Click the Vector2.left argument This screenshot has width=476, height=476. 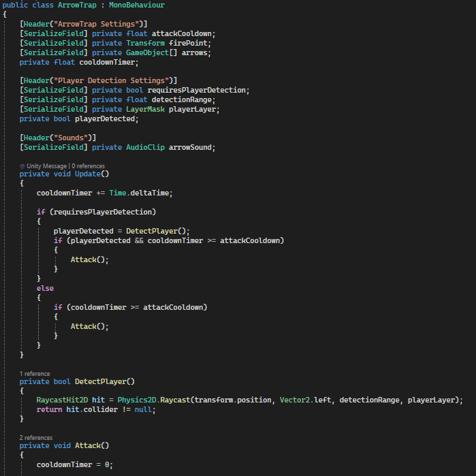(305, 400)
